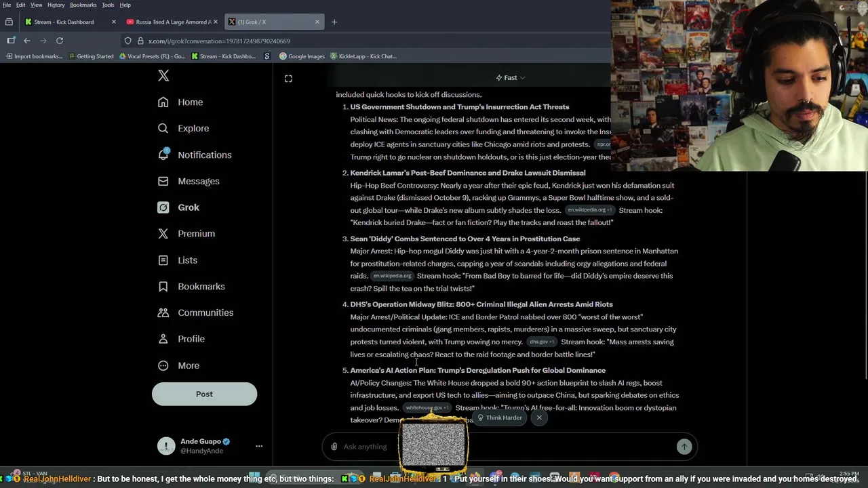Open the History menu
The height and width of the screenshot is (488, 868).
[56, 5]
